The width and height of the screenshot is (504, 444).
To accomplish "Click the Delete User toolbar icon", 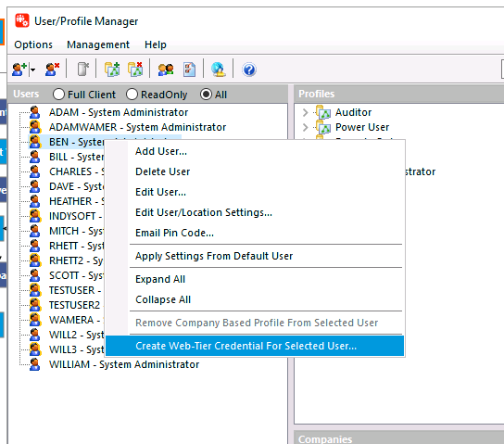I will [53, 70].
